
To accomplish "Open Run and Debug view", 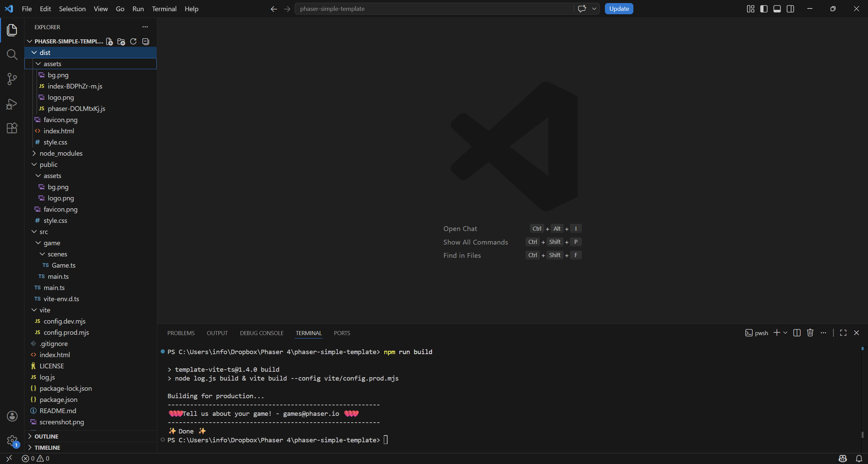I will (12, 104).
